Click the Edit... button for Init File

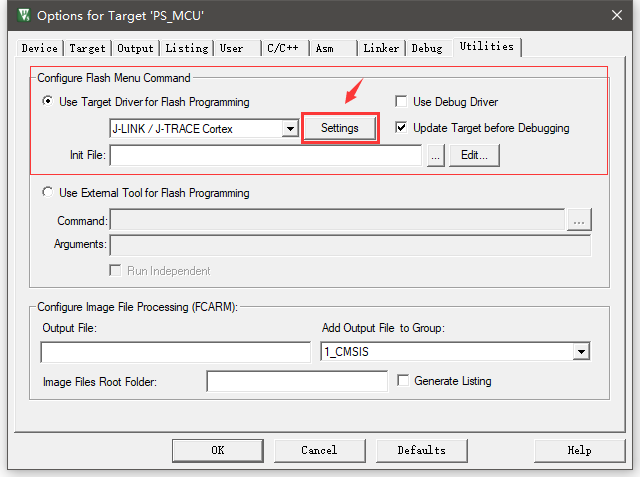[474, 155]
